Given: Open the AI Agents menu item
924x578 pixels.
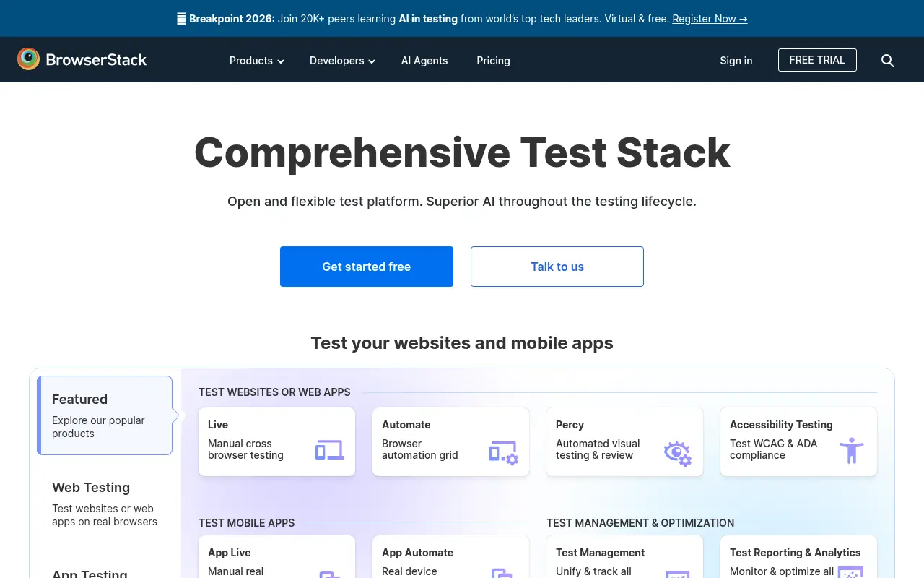Looking at the screenshot, I should [x=424, y=61].
